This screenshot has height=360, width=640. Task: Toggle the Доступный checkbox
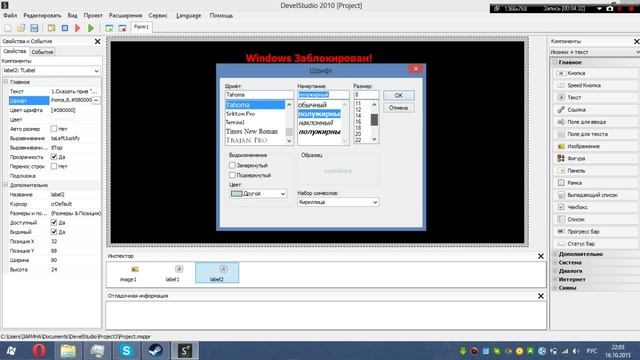point(54,222)
